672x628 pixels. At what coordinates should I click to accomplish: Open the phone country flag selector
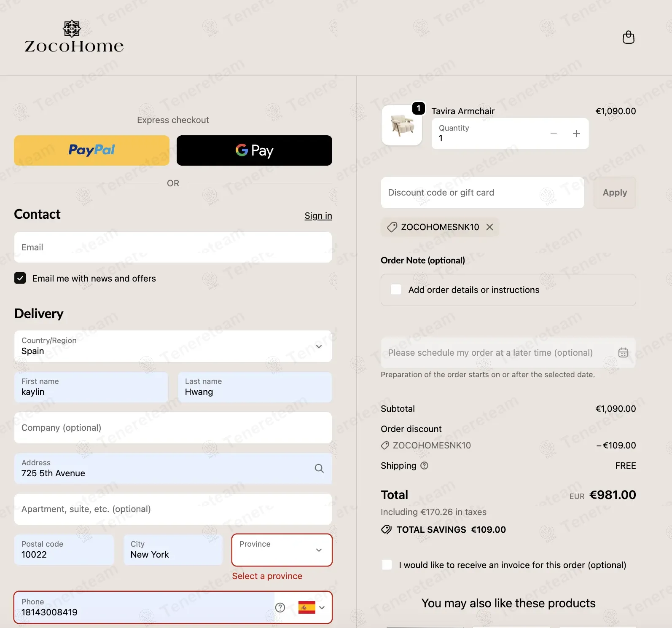[312, 607]
